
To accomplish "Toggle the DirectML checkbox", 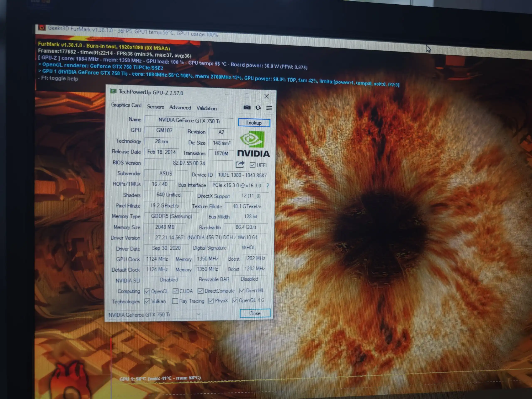I will point(242,291).
